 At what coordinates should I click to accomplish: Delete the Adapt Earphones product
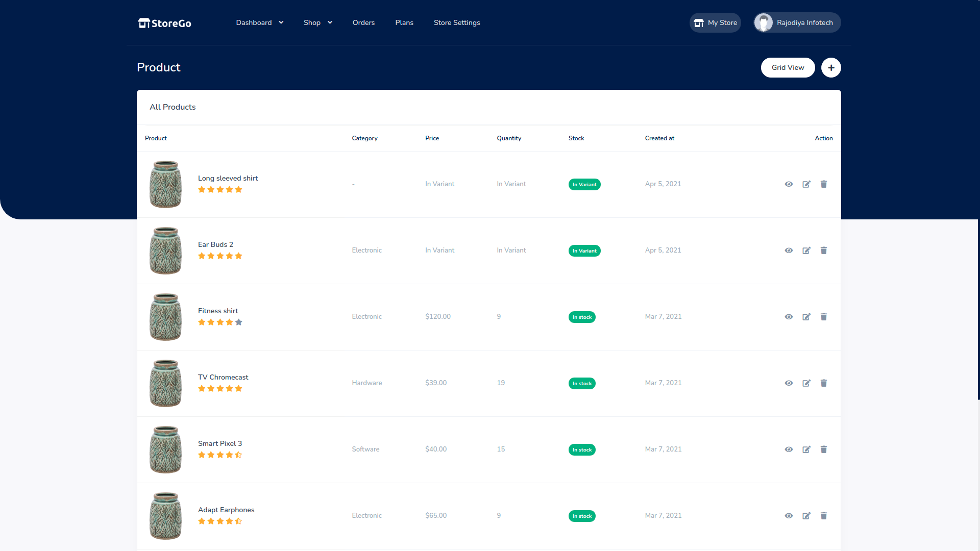coord(824,516)
